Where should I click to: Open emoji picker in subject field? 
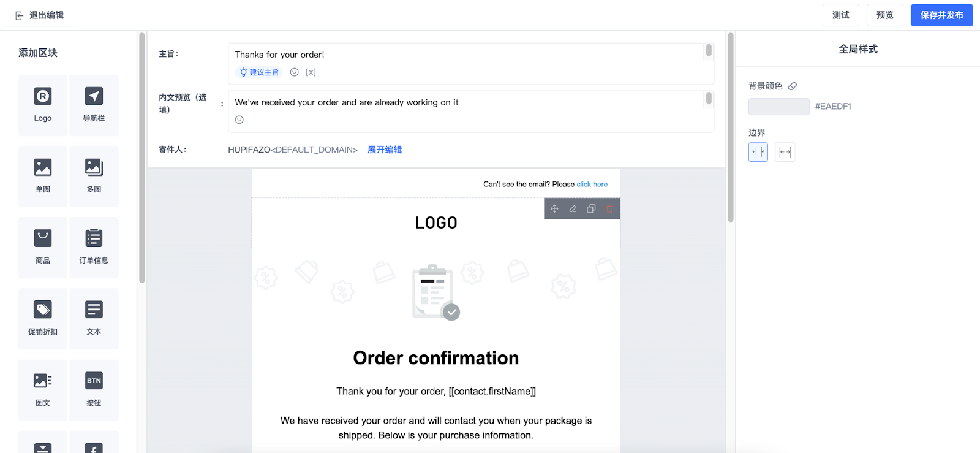click(x=295, y=72)
